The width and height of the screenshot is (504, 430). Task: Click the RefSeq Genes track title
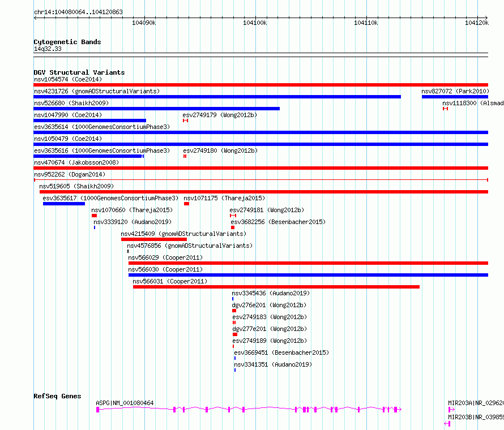57,396
